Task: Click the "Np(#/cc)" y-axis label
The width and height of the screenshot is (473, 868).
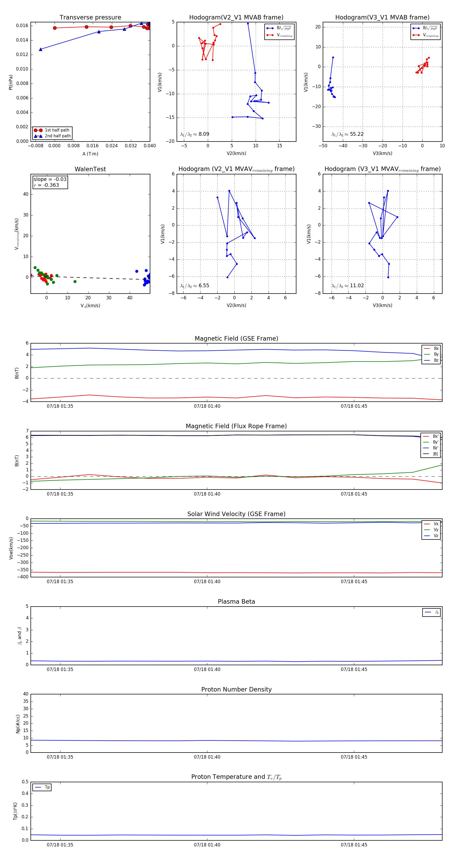Action: click(x=18, y=724)
